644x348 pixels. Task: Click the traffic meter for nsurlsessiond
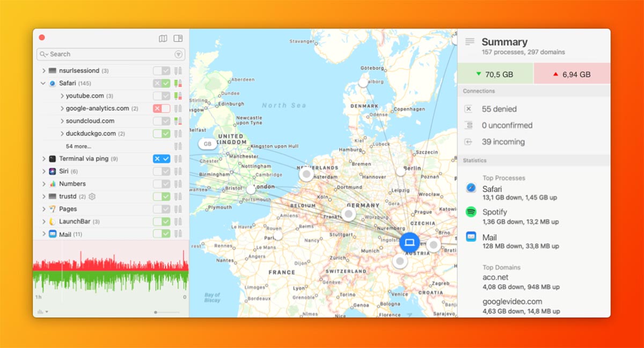pyautogui.click(x=178, y=71)
